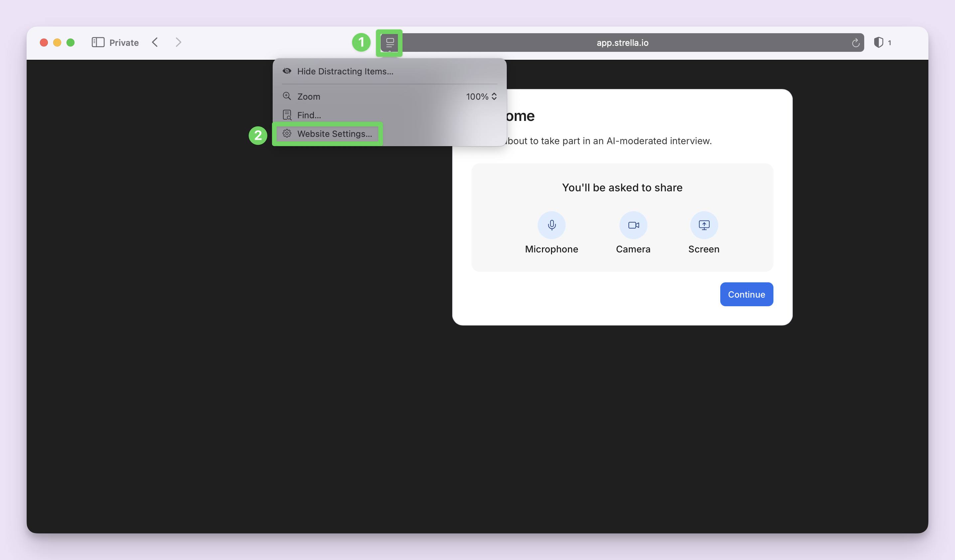
Task: Click the red close window button
Action: point(44,43)
